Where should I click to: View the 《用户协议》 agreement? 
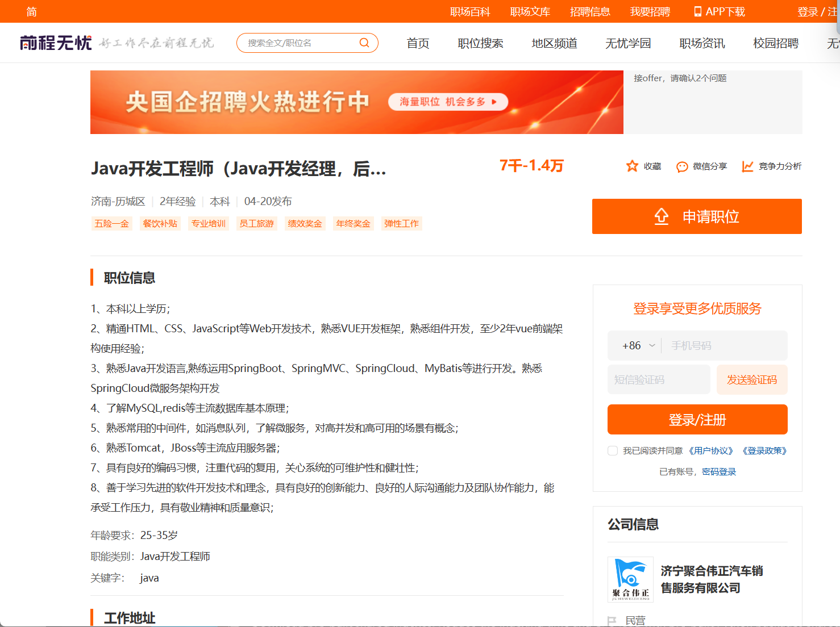pyautogui.click(x=712, y=450)
